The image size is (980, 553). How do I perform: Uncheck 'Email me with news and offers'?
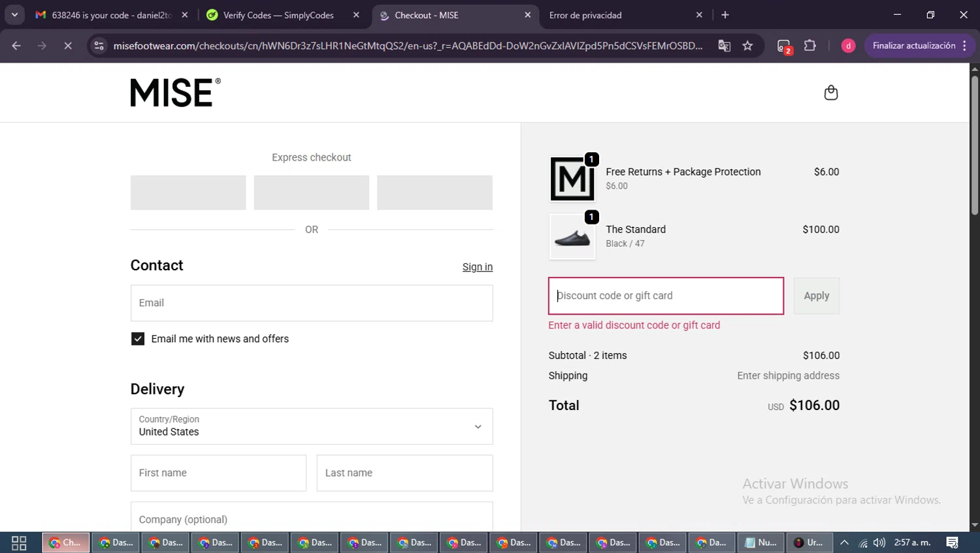[x=138, y=339]
